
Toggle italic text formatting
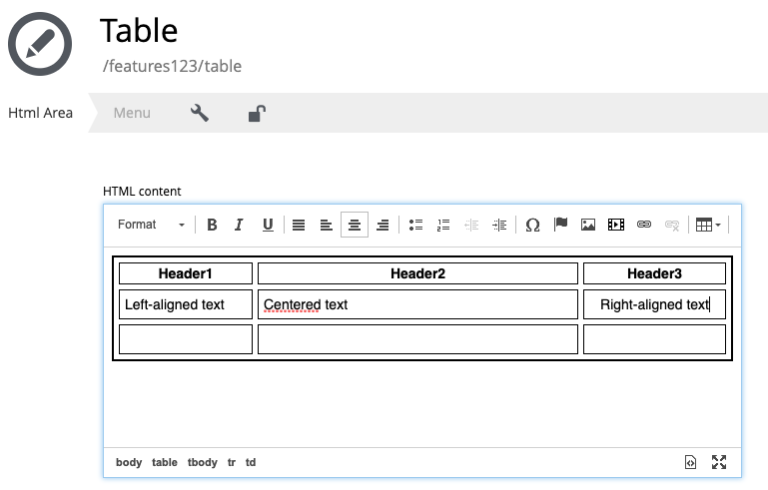pos(239,225)
